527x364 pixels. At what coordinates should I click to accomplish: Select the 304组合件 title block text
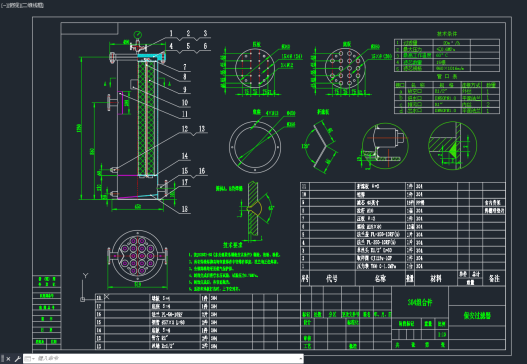(x=420, y=302)
